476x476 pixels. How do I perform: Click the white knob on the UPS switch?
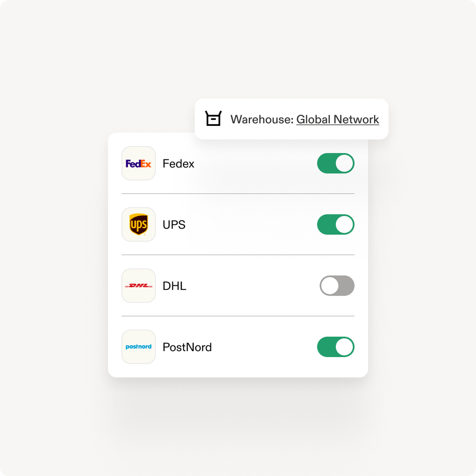[344, 224]
